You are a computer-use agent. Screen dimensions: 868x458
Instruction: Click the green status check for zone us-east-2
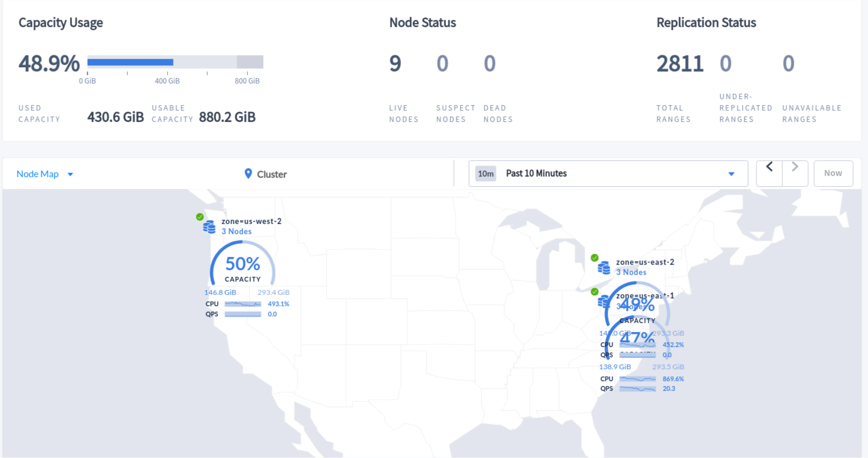point(595,258)
